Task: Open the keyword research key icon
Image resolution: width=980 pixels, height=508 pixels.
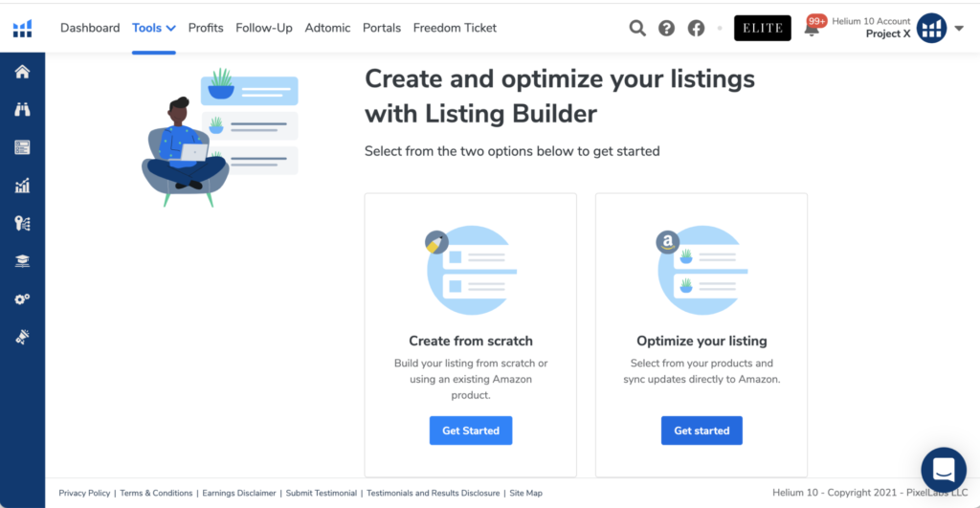Action: (x=22, y=223)
